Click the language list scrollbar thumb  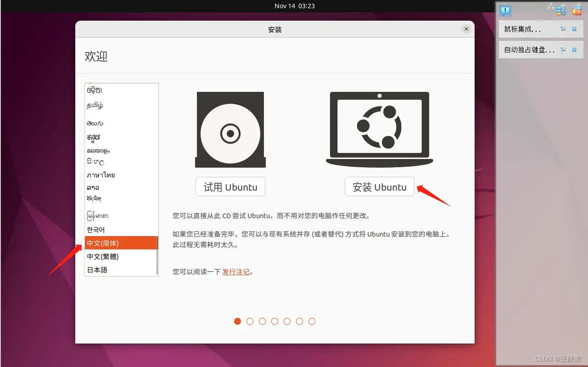click(x=157, y=255)
